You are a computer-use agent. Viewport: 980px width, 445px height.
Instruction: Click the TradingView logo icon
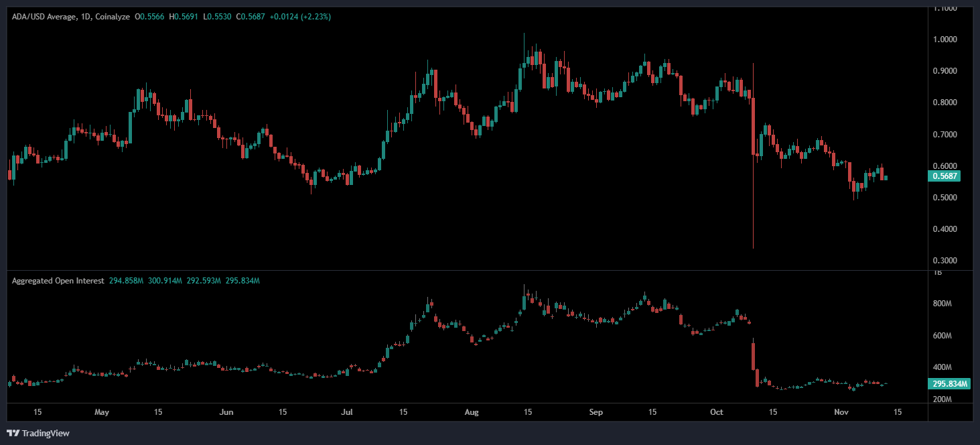click(x=13, y=433)
